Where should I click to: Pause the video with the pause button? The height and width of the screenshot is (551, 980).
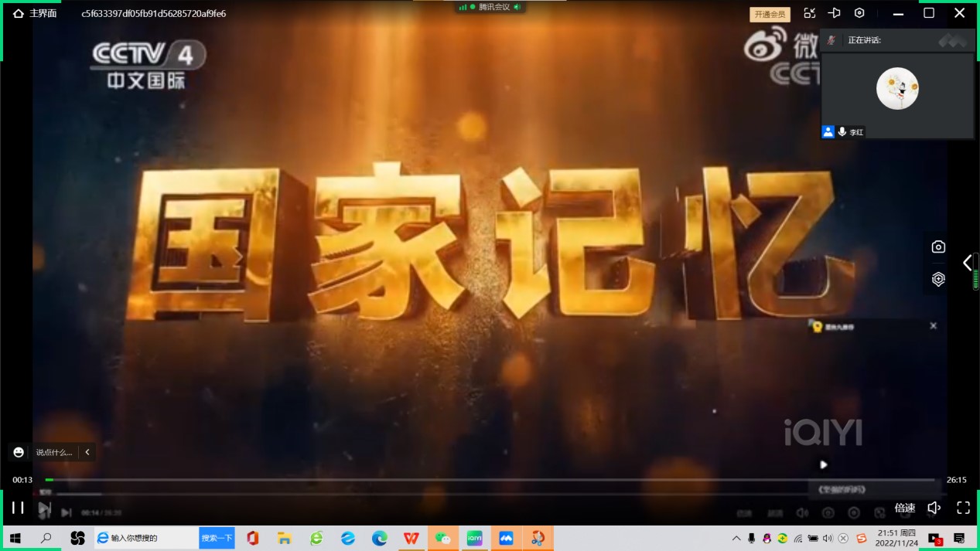point(18,508)
